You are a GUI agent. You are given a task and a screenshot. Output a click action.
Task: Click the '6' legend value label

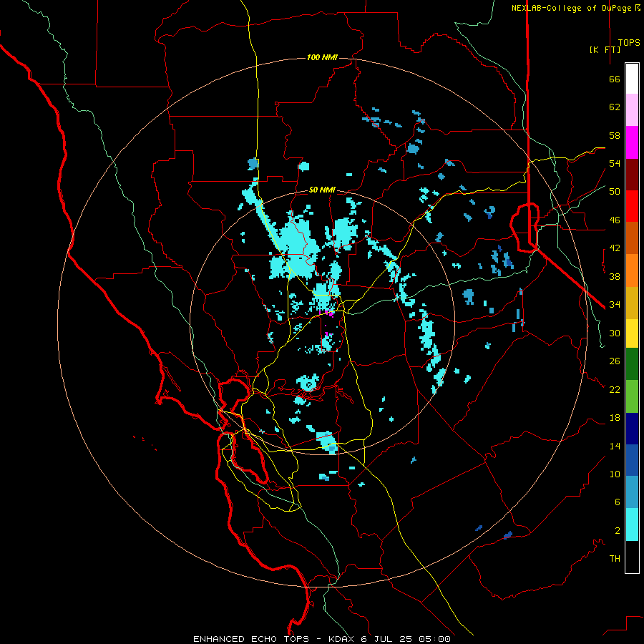(618, 502)
